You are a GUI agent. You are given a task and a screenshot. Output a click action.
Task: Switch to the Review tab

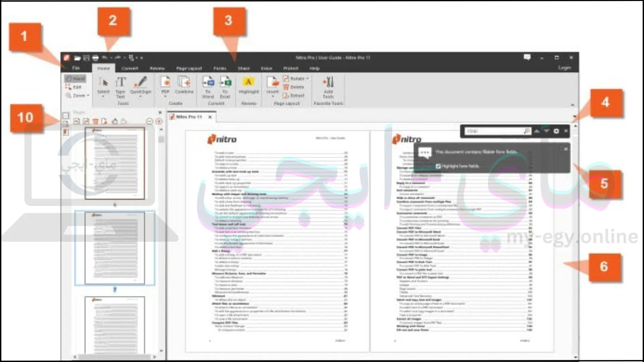[x=157, y=68]
